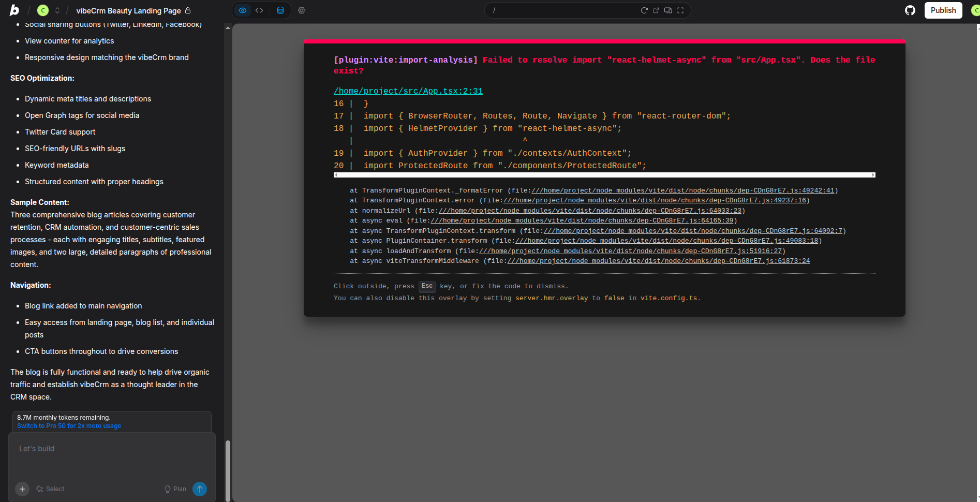
Task: Toggle Plan mode in chat box
Action: coord(175,489)
